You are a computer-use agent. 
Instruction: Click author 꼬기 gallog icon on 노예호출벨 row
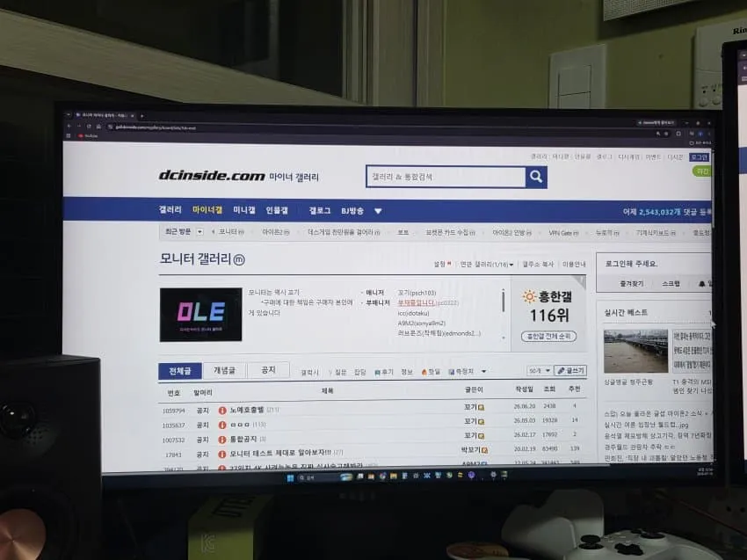(x=482, y=408)
